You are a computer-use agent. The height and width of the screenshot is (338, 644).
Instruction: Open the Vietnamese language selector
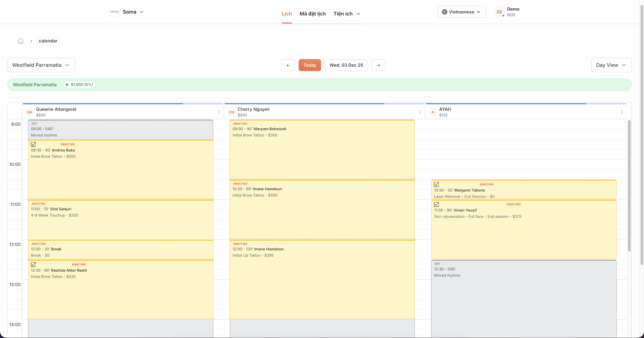tap(461, 12)
